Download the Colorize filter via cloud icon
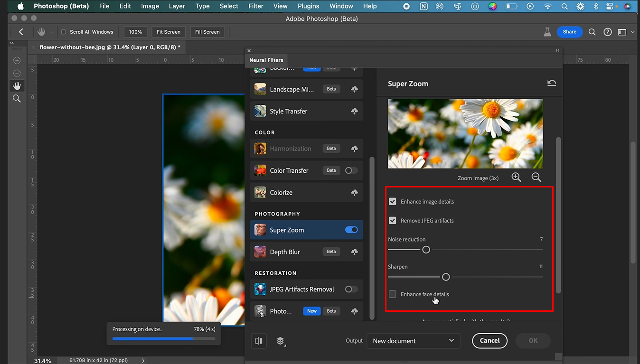The image size is (640, 364). [354, 193]
